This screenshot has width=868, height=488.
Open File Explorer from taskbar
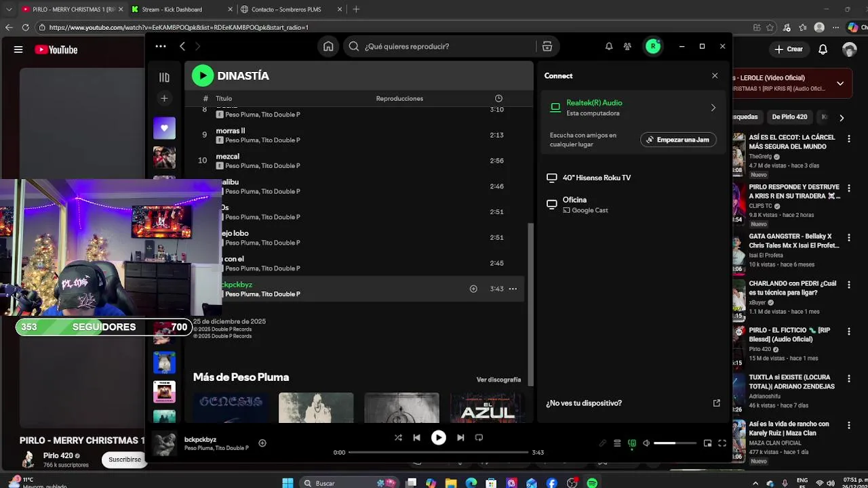coord(451,483)
